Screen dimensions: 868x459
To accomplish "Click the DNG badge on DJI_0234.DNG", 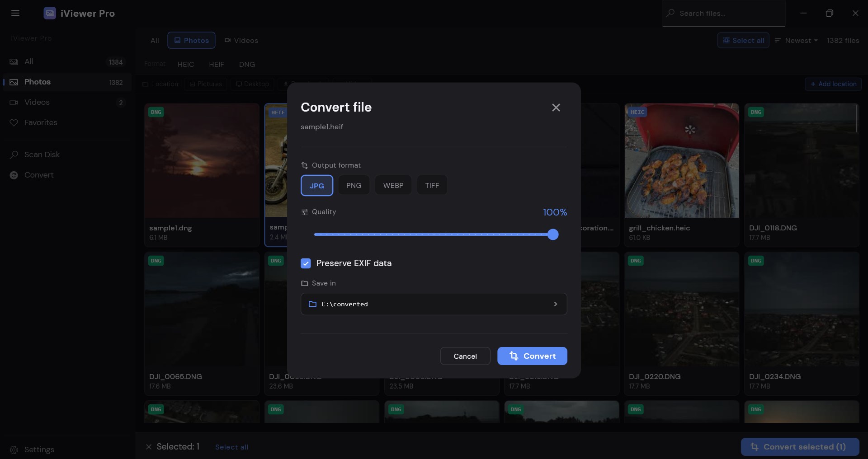I will 756,261.
